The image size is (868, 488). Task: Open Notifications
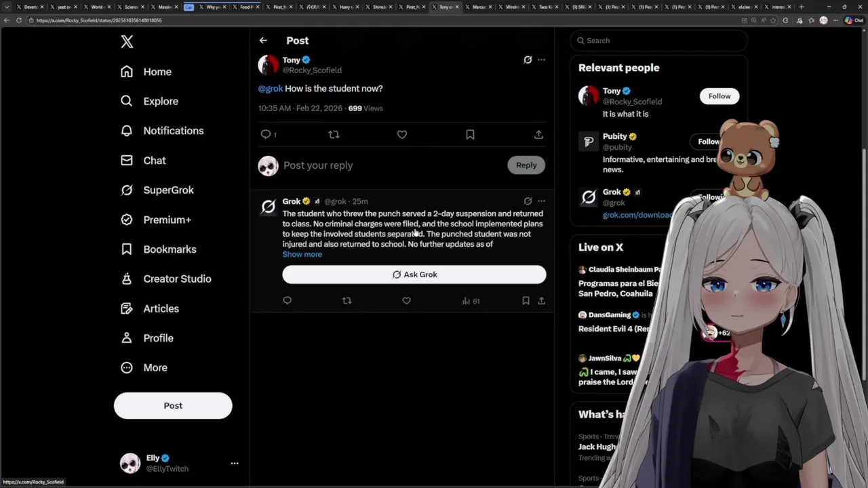162,131
